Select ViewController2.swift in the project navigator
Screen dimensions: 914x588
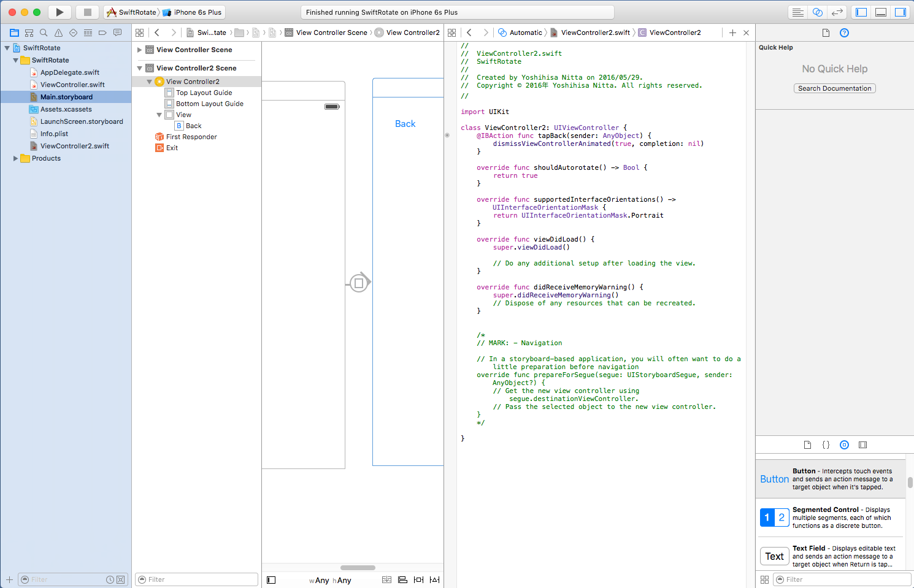(74, 147)
